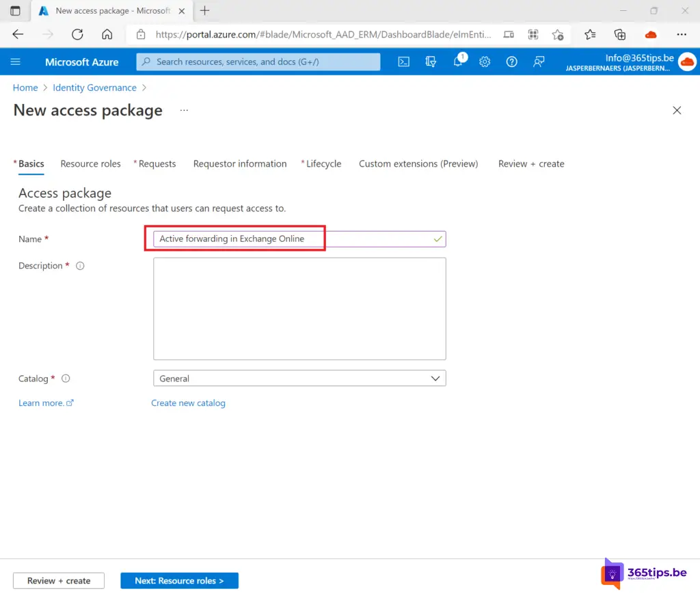Add this page to favorites star
Image resolution: width=700 pixels, height=600 pixels.
pyautogui.click(x=558, y=34)
